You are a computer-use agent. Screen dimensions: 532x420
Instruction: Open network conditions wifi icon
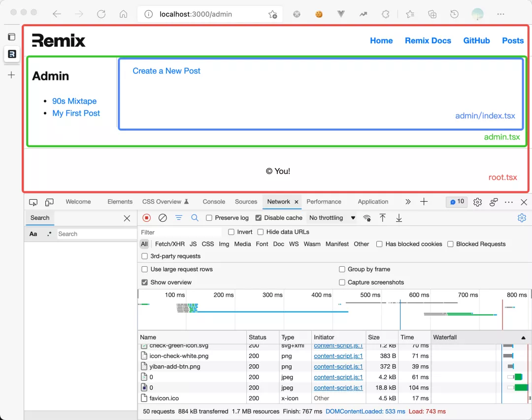(x=367, y=218)
